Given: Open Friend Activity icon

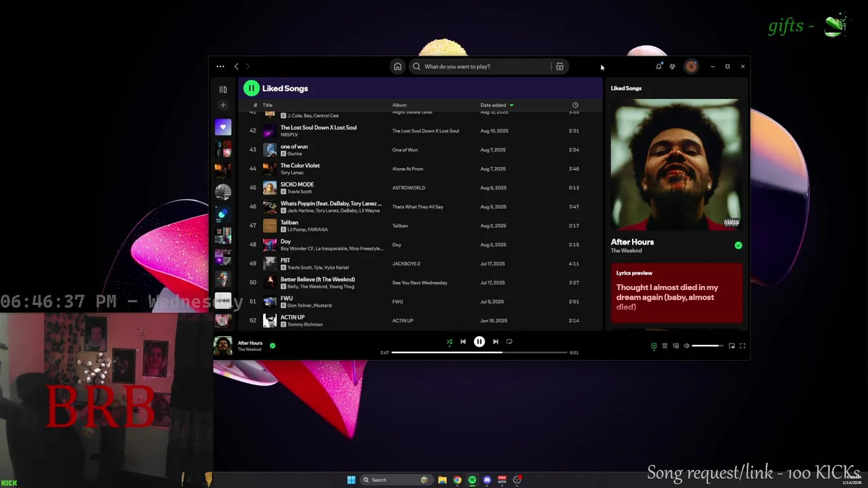Looking at the screenshot, I should pos(672,66).
